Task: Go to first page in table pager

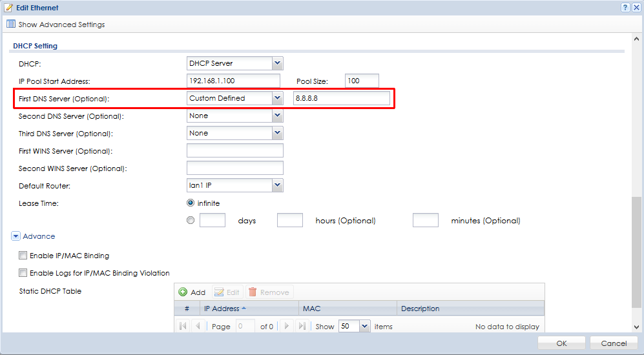Action: coord(183,327)
